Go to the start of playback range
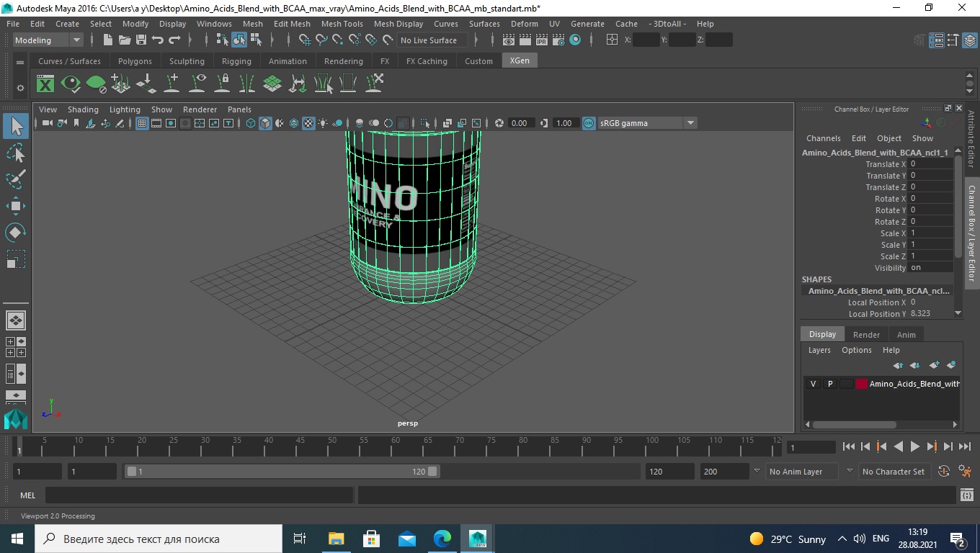 849,446
